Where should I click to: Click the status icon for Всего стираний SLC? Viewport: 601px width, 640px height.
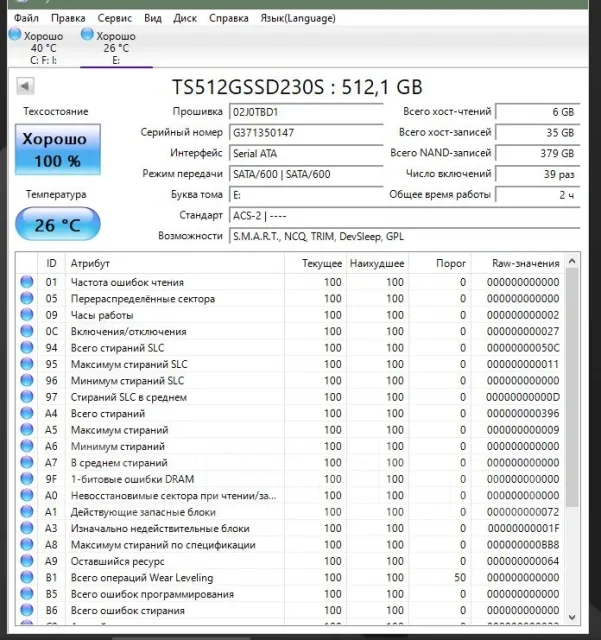pyautogui.click(x=27, y=348)
